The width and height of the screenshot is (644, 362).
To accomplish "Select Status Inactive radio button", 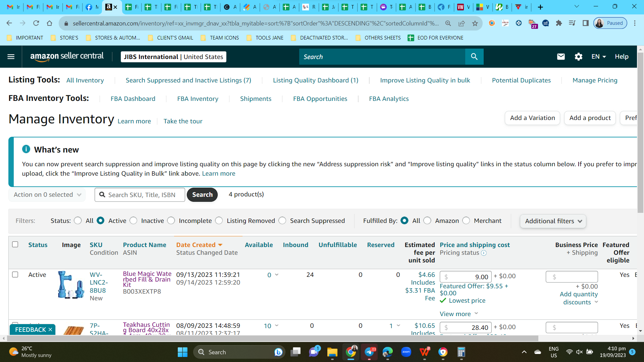I will pyautogui.click(x=133, y=221).
